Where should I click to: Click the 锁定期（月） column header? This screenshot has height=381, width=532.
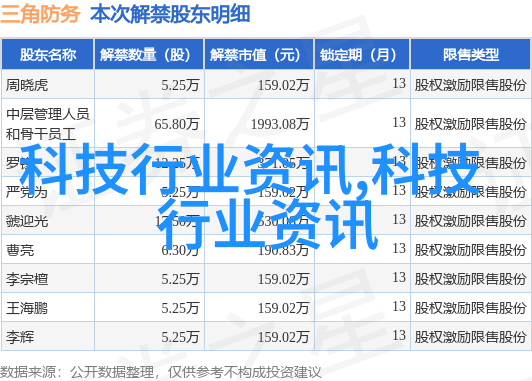[x=362, y=54]
